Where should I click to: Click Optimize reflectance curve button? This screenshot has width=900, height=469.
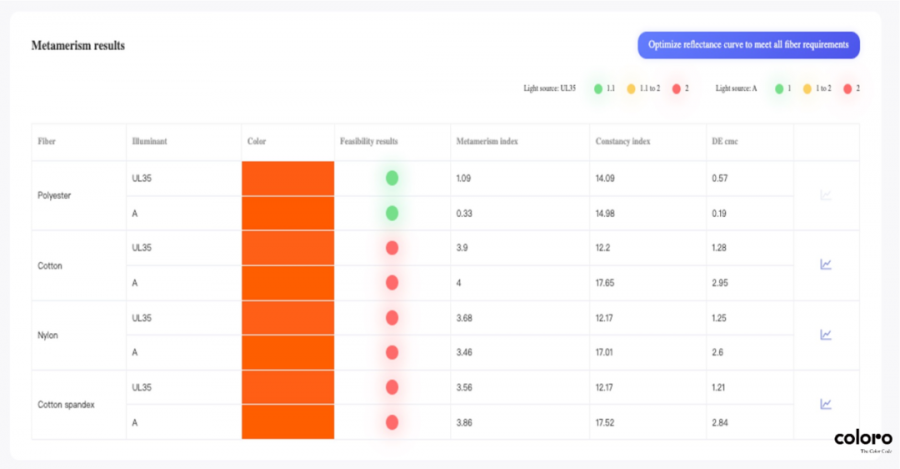[748, 45]
